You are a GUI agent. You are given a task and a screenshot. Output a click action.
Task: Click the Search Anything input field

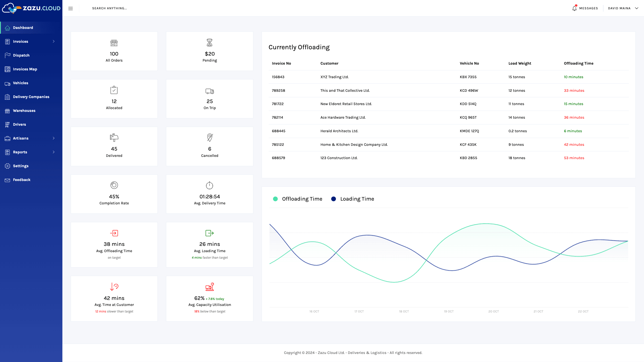pos(109,8)
